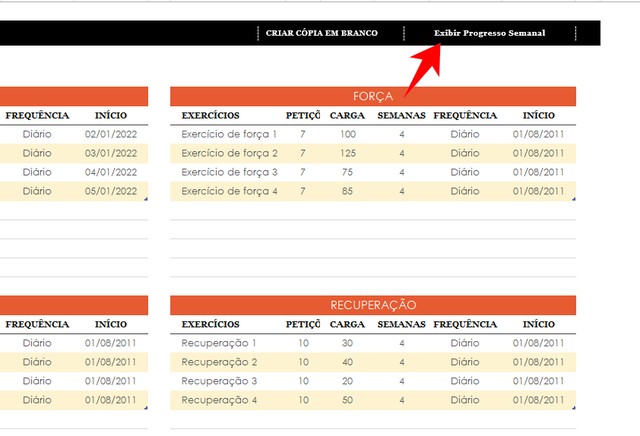
Task: Click the Recuperação 1 exercise cell
Action: point(219,343)
